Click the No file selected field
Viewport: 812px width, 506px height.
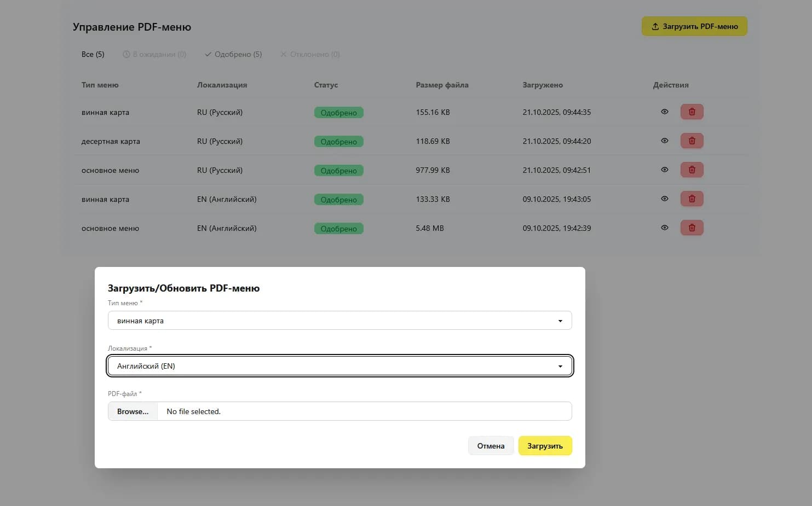364,411
